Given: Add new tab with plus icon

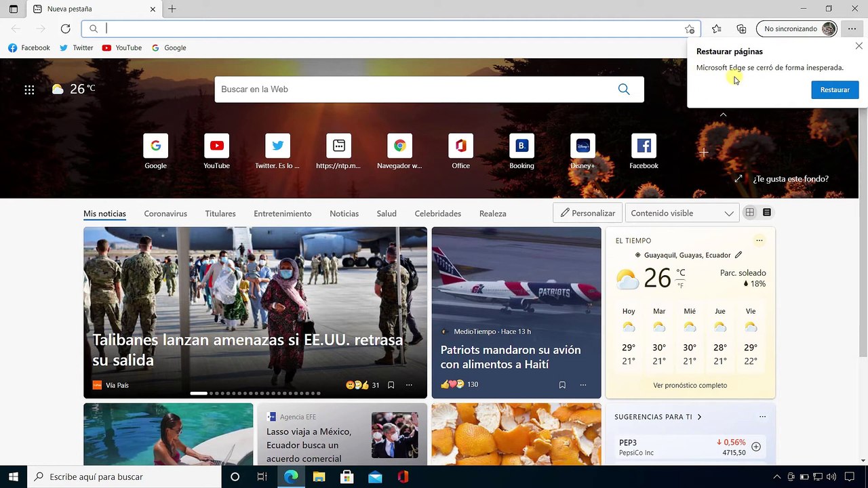Looking at the screenshot, I should 172,9.
